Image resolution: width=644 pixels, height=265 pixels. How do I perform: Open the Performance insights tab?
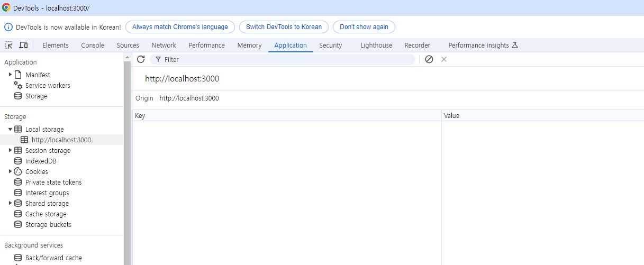click(483, 45)
